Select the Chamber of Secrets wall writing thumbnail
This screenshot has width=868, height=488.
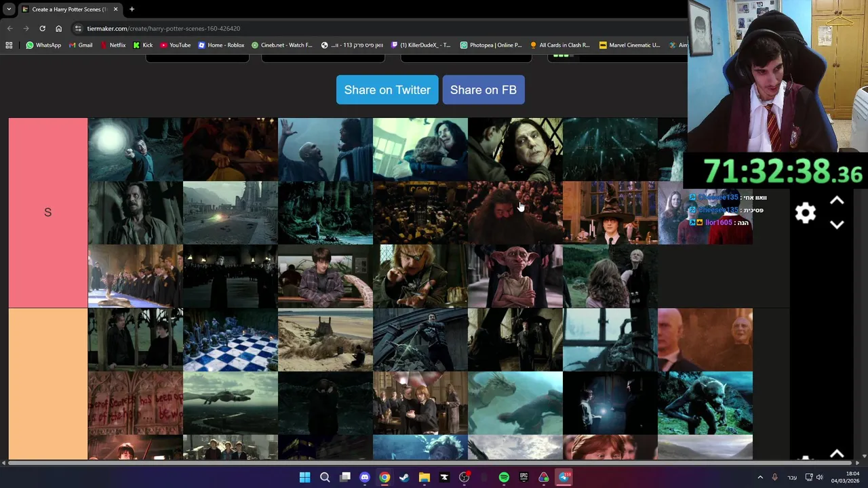tap(135, 403)
